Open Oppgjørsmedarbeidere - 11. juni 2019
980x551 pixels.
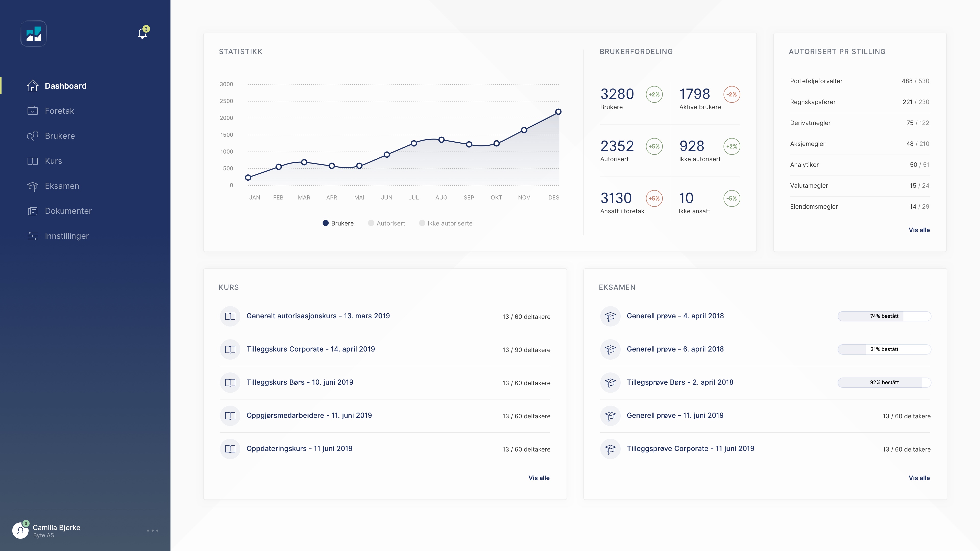[x=309, y=415]
